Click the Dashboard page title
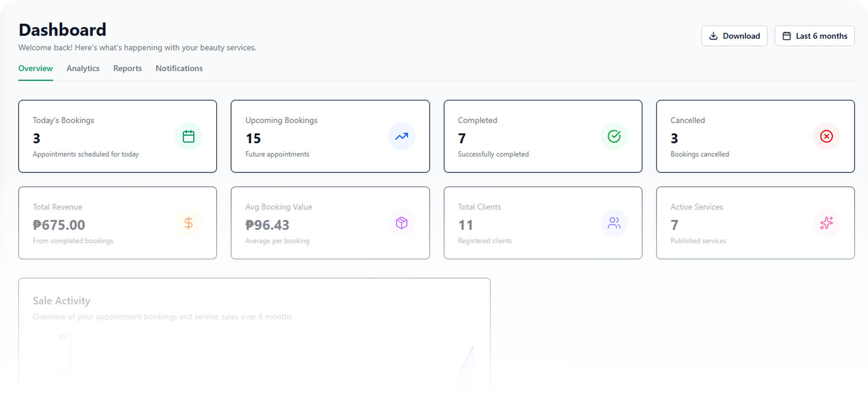 [x=62, y=30]
